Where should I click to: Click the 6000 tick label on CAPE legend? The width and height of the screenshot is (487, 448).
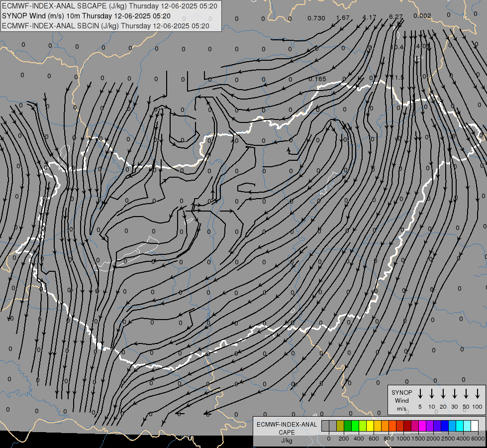[x=478, y=439]
